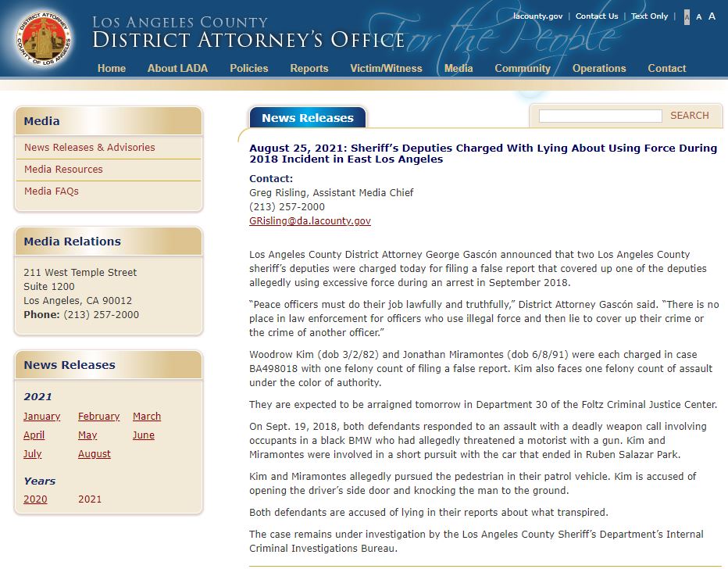Viewport: 728px width, 569px height.
Task: Switch to Text Only version
Action: tap(649, 16)
